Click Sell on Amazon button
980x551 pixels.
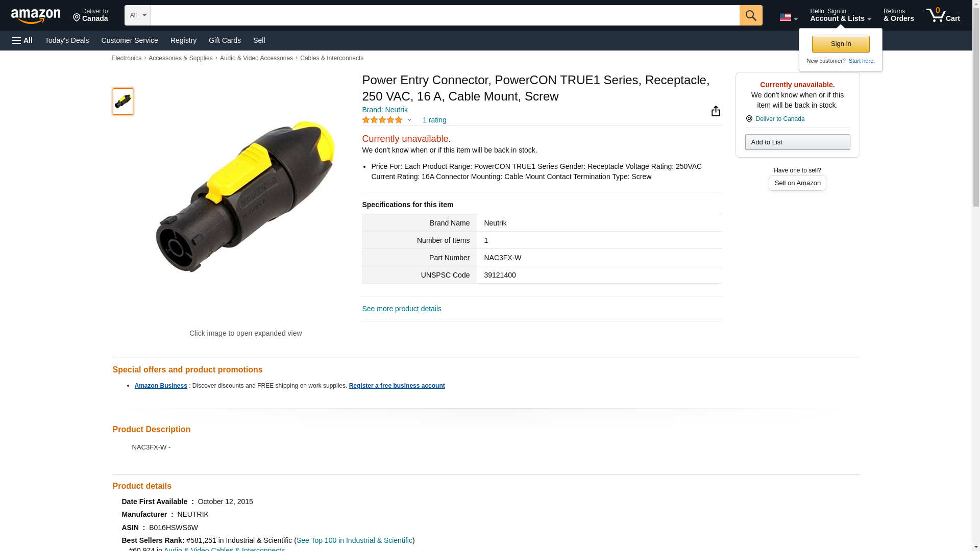(x=797, y=183)
